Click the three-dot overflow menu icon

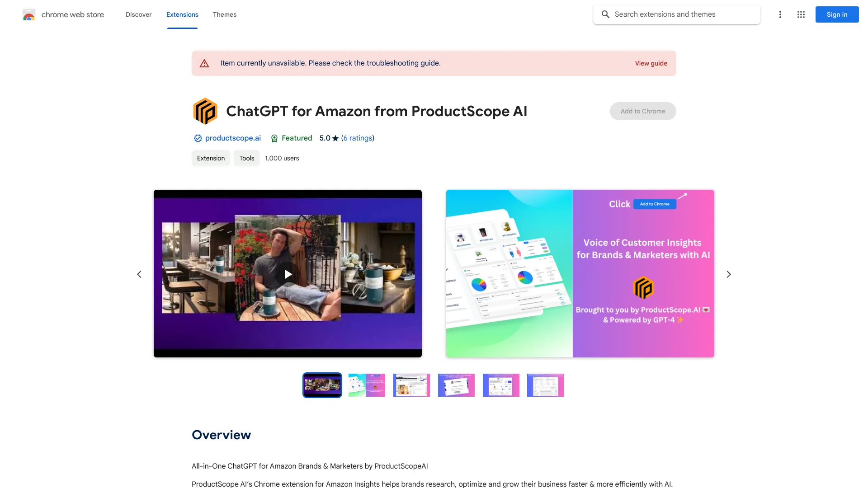tap(779, 14)
